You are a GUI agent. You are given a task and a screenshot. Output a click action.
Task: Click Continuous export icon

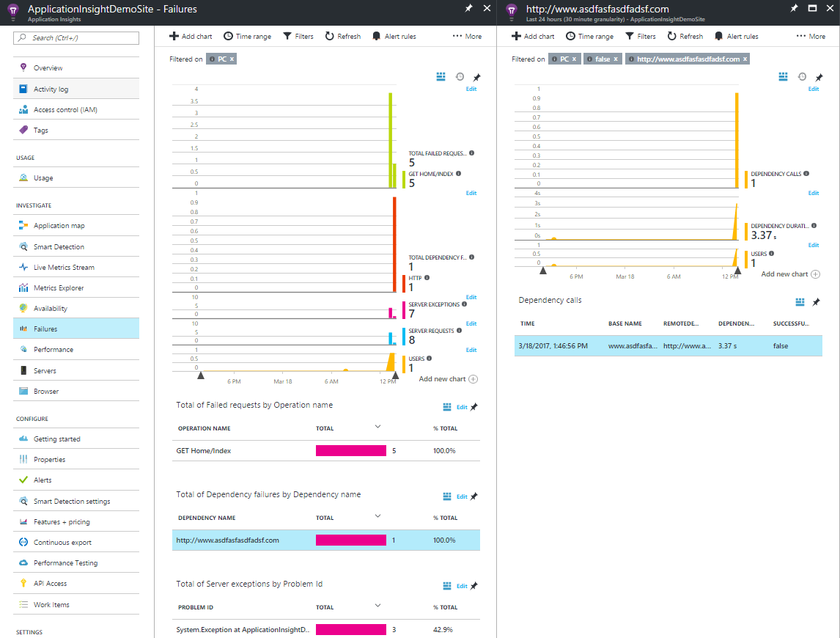(23, 542)
